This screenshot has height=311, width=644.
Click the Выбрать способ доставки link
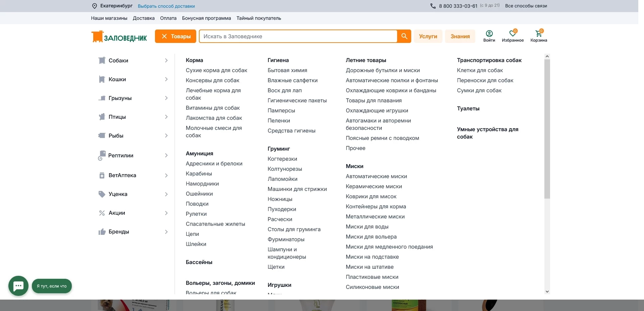pyautogui.click(x=166, y=6)
